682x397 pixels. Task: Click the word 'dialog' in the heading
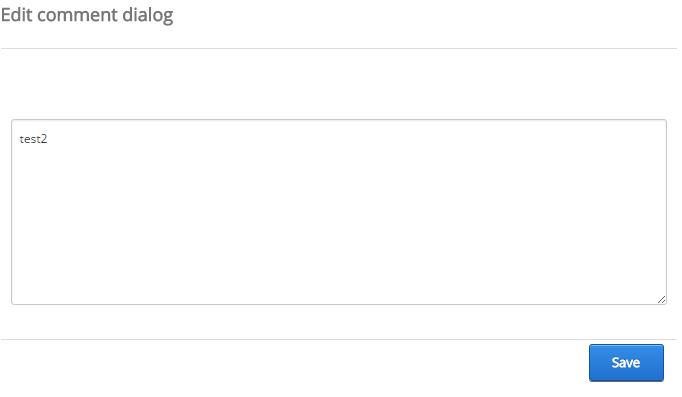click(148, 16)
